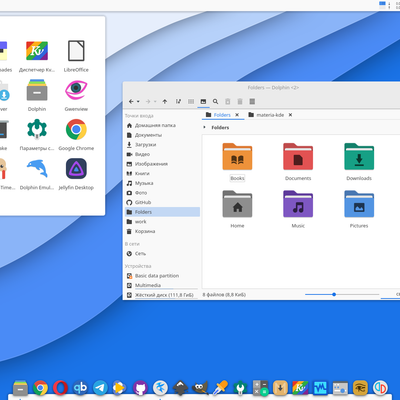
Task: Select the Music folder icon
Action: coord(298,204)
